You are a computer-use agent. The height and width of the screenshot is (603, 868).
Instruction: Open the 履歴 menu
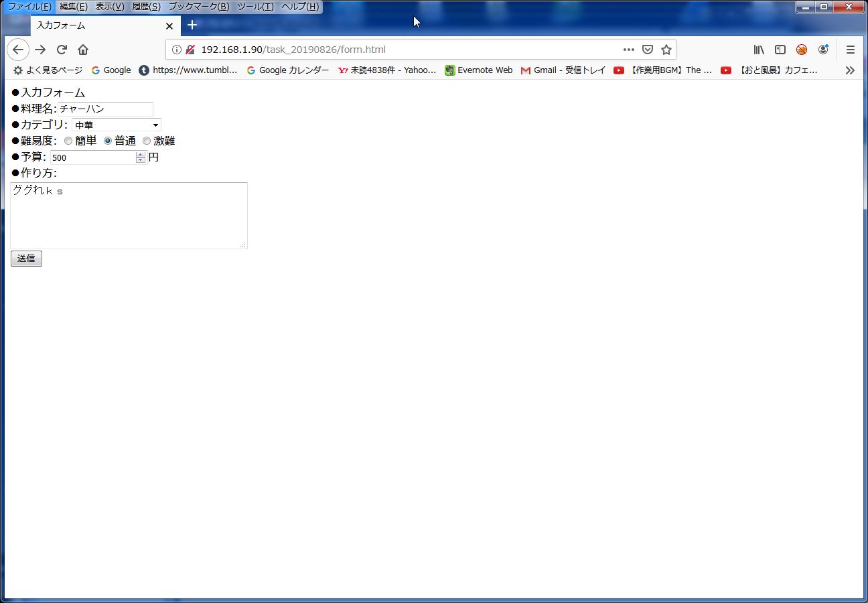click(x=146, y=7)
